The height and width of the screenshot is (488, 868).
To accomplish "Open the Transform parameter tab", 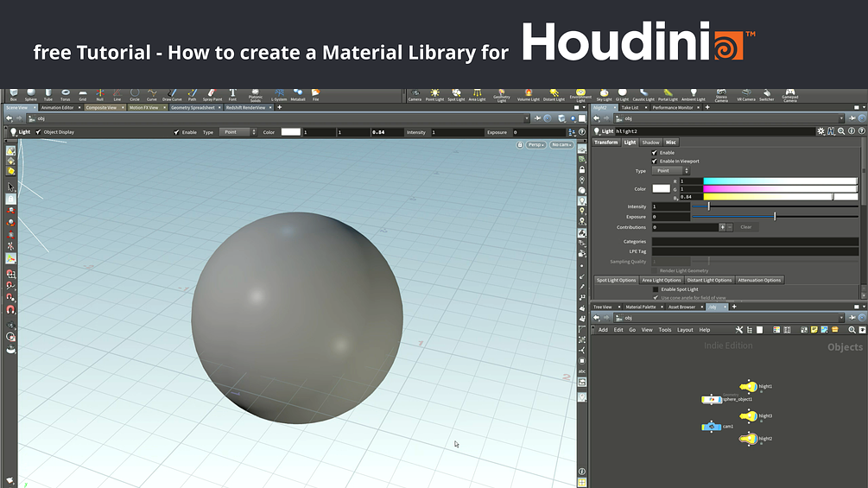I will [x=605, y=143].
